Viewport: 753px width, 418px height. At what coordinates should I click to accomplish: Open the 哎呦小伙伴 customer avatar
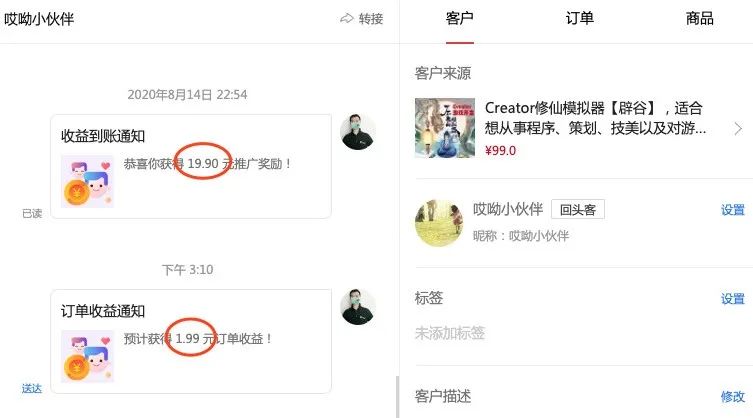(439, 223)
